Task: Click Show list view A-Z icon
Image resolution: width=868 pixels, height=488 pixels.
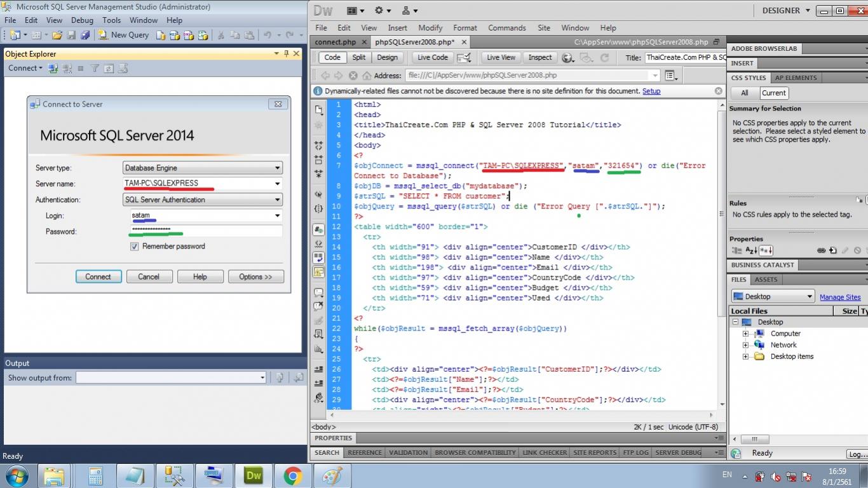Action: 751,251
